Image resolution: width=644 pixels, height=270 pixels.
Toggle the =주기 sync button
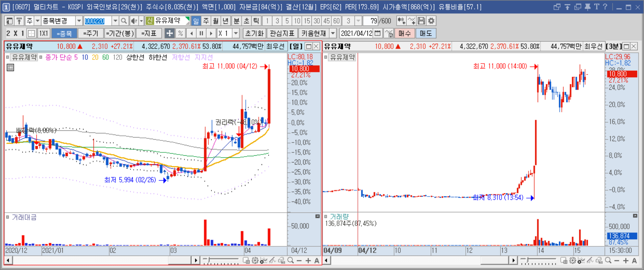91,33
